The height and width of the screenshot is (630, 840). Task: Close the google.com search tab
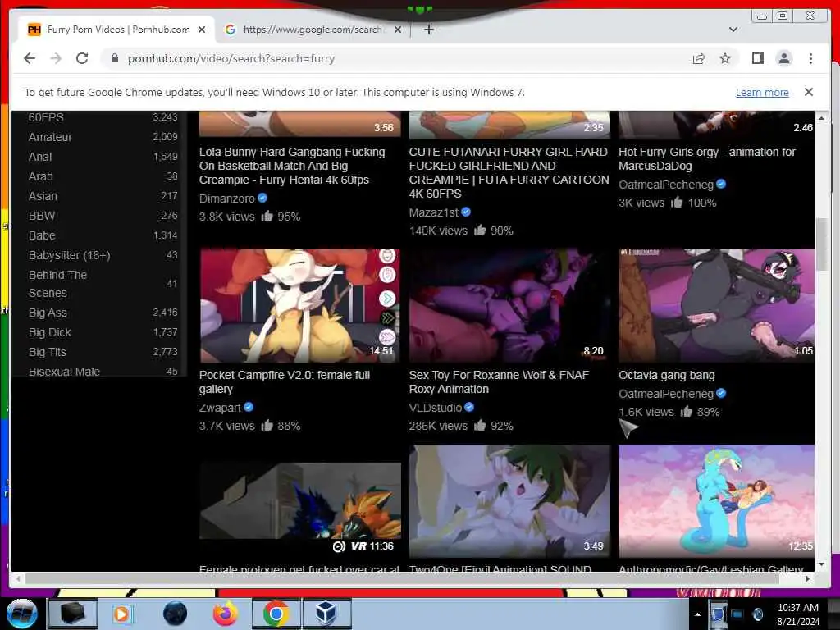[398, 30]
